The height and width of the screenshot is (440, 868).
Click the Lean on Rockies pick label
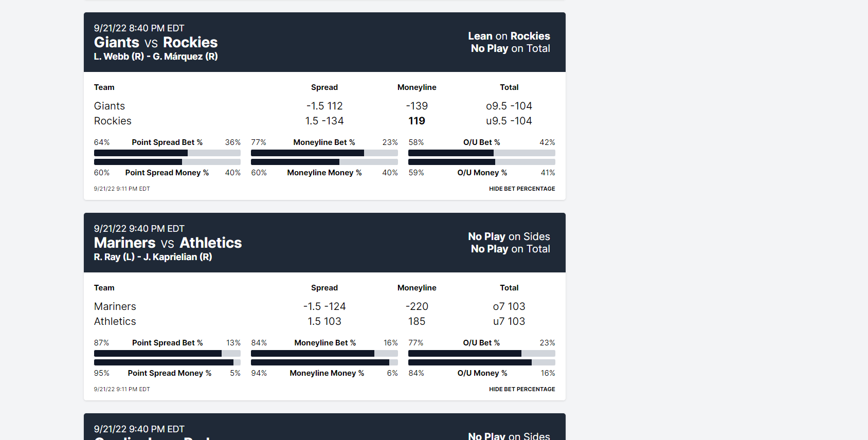coord(509,36)
